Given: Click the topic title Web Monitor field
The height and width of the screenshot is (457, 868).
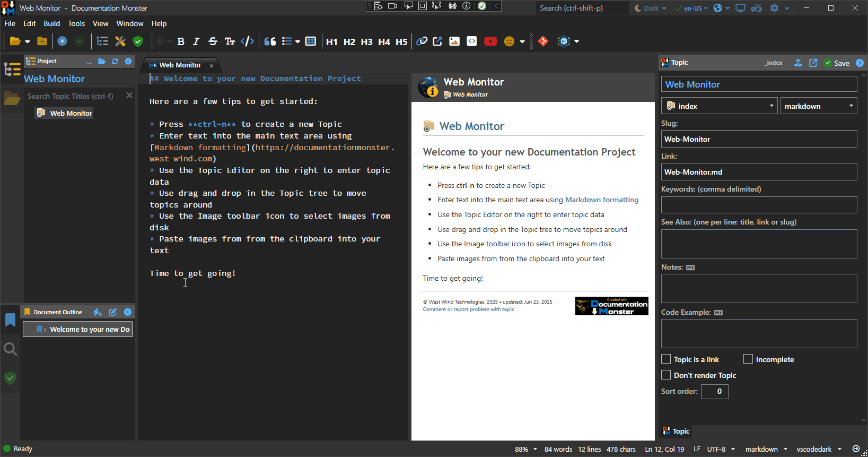Looking at the screenshot, I should 759,84.
